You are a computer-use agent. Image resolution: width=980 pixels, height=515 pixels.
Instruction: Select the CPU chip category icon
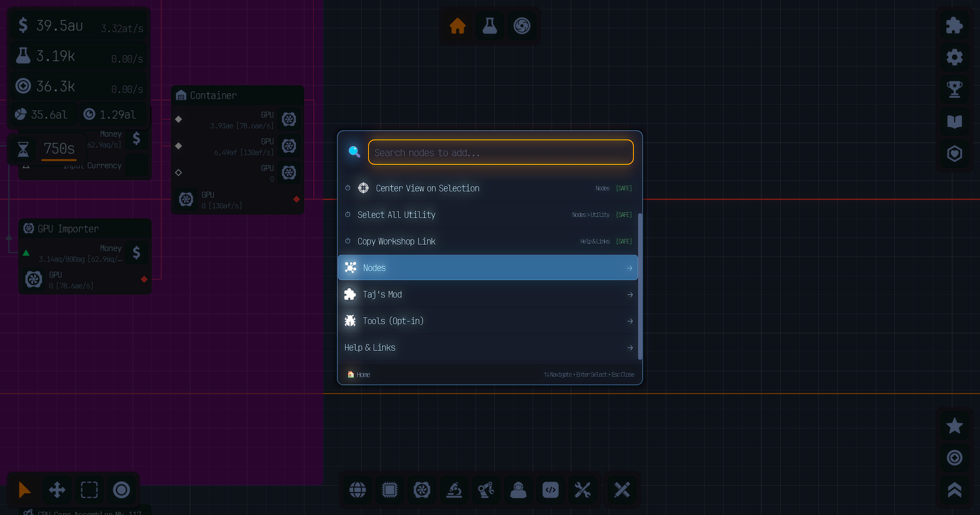click(x=389, y=490)
